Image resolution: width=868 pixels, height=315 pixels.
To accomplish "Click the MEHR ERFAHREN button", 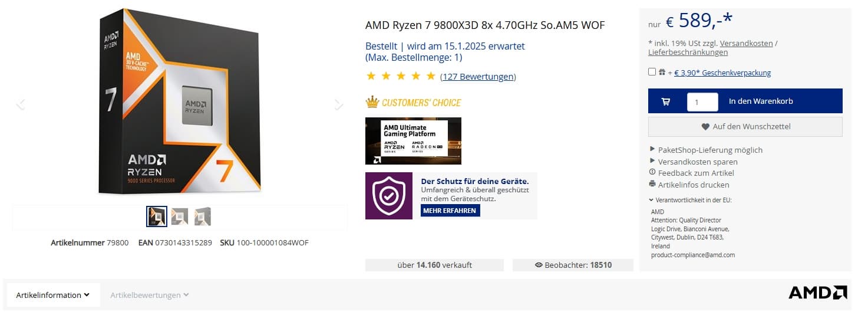I will tap(450, 211).
